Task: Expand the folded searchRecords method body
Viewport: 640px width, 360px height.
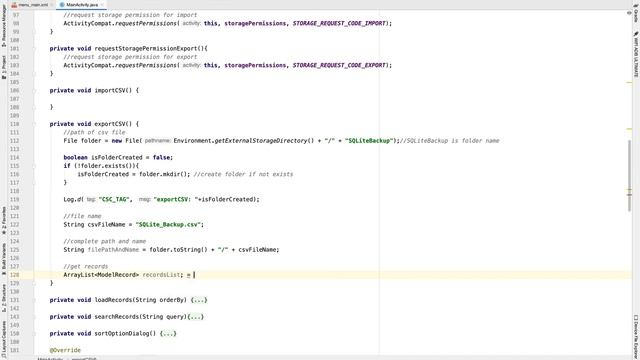Action: [x=196, y=317]
